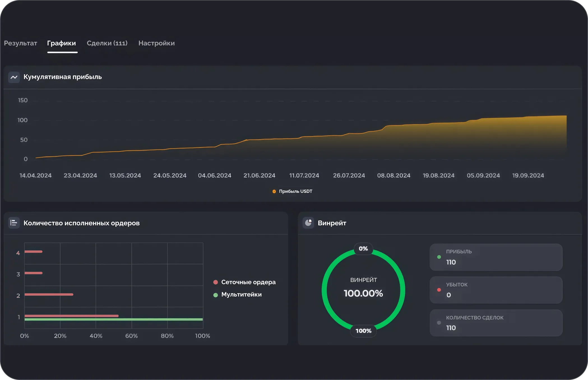Open the Настройки tab
The width and height of the screenshot is (588, 380).
click(156, 43)
